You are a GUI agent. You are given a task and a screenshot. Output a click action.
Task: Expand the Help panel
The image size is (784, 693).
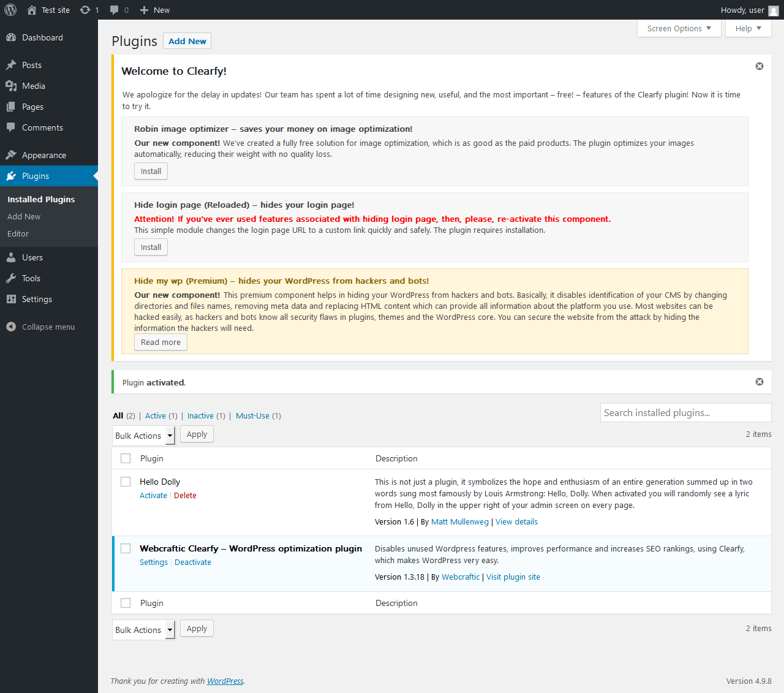(748, 28)
